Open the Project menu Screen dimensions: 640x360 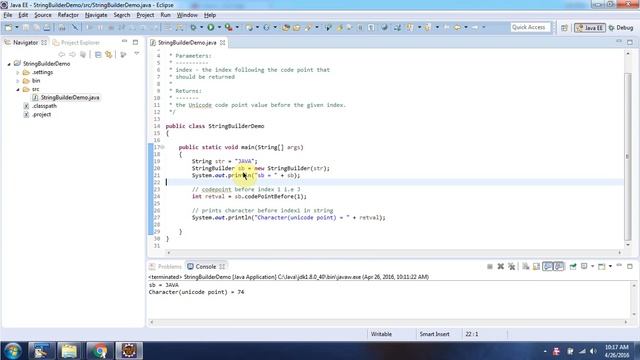click(x=145, y=15)
